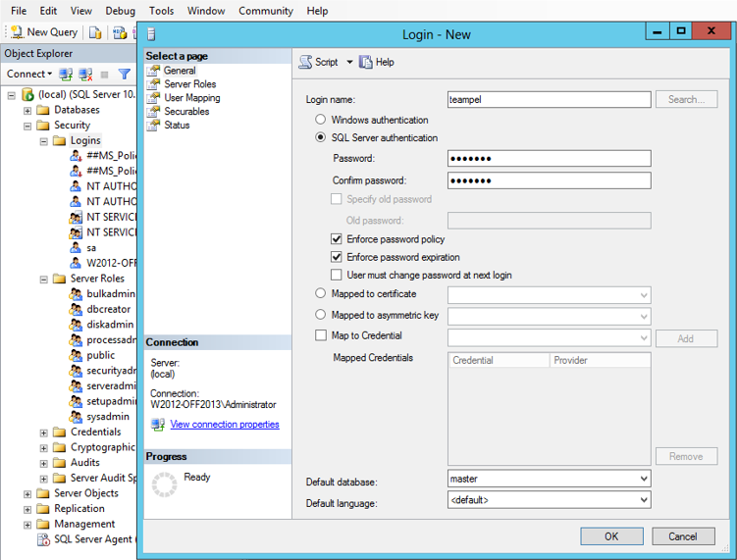
Task: Click the Connect Object Explorer server icon
Action: pos(66,74)
